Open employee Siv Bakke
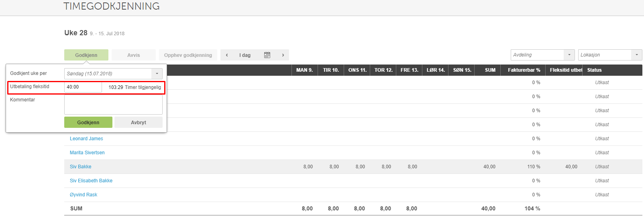 tap(81, 167)
